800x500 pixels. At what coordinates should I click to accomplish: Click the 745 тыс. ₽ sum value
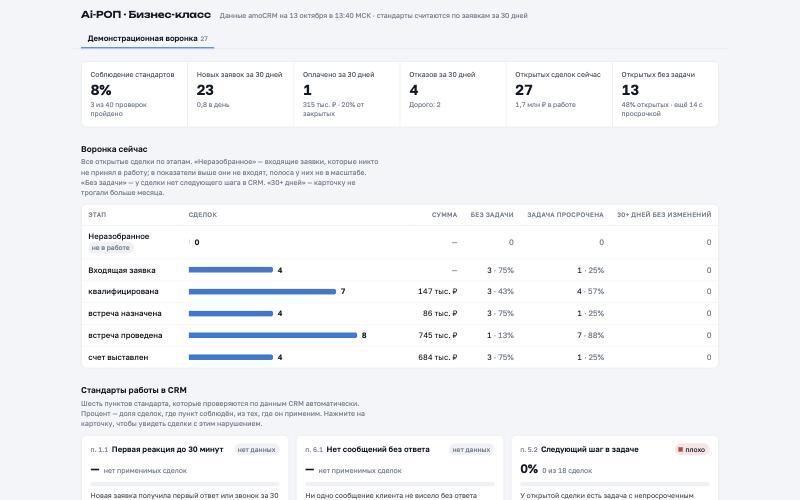(437, 335)
